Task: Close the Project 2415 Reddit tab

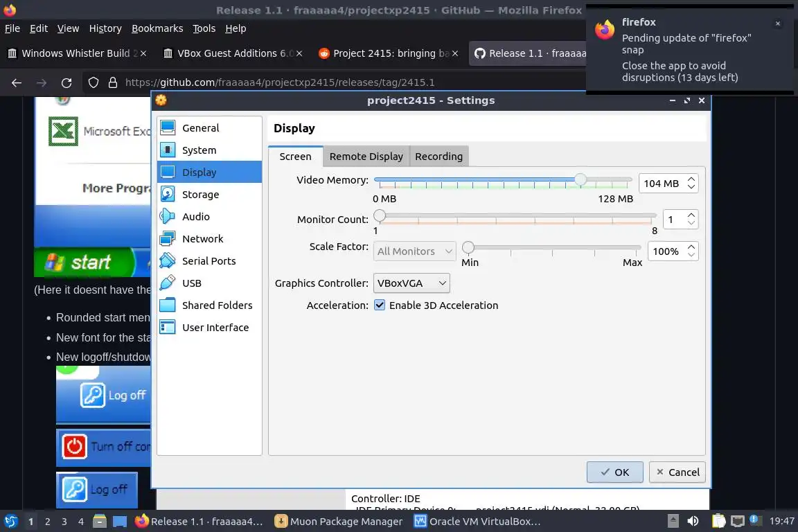Action: click(x=455, y=53)
